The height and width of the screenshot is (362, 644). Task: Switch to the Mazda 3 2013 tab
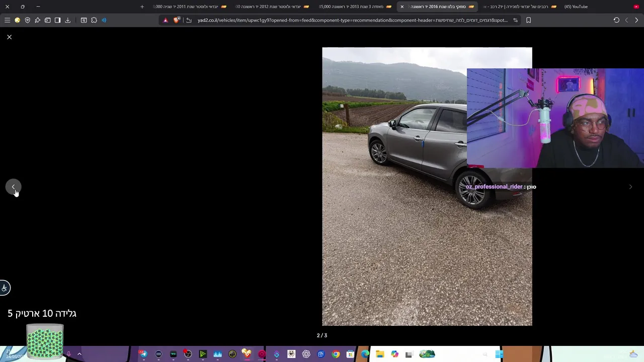click(x=355, y=7)
